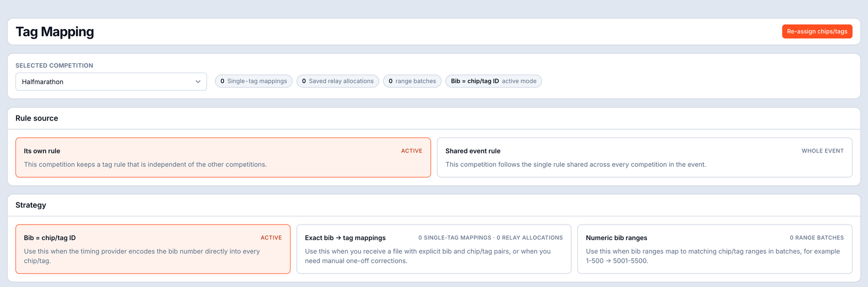Pick the Numeric bib ranges strategy
The image size is (868, 287).
[715, 249]
